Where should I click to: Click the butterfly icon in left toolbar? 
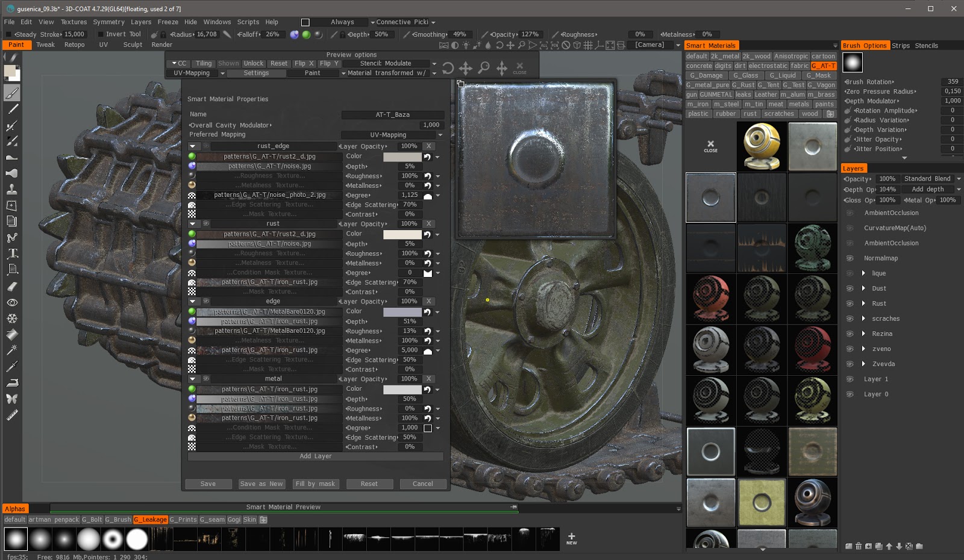point(12,399)
